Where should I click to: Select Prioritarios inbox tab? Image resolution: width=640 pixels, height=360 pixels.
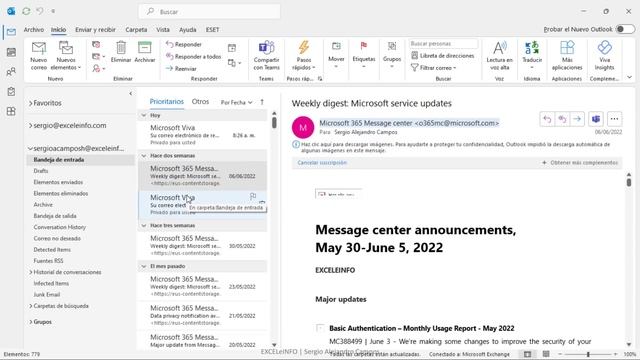pos(167,102)
